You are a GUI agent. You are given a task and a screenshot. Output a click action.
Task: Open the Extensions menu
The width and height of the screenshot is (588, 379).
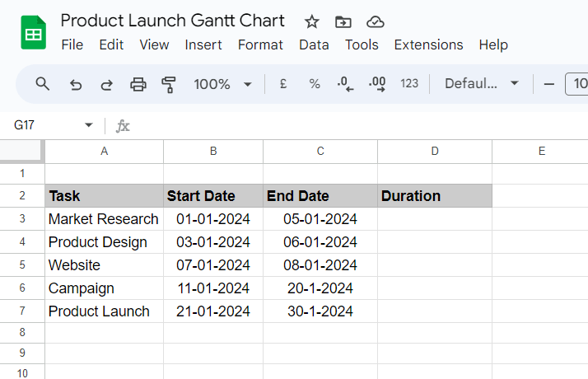click(x=428, y=44)
